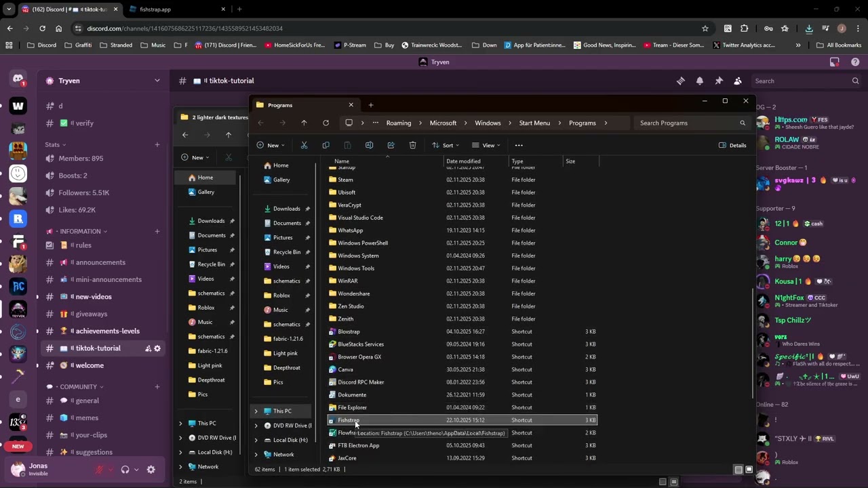The width and height of the screenshot is (868, 488).
Task: Refresh the Programs folder view
Action: pos(325,123)
